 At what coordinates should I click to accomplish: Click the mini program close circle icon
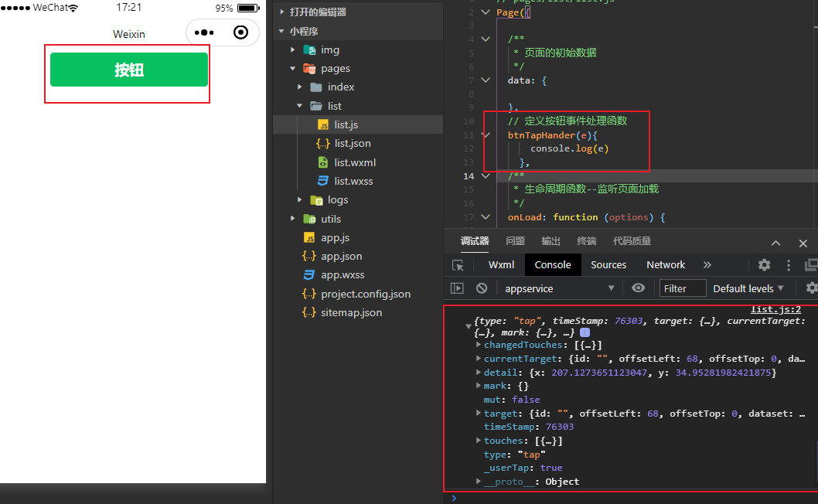tap(240, 32)
